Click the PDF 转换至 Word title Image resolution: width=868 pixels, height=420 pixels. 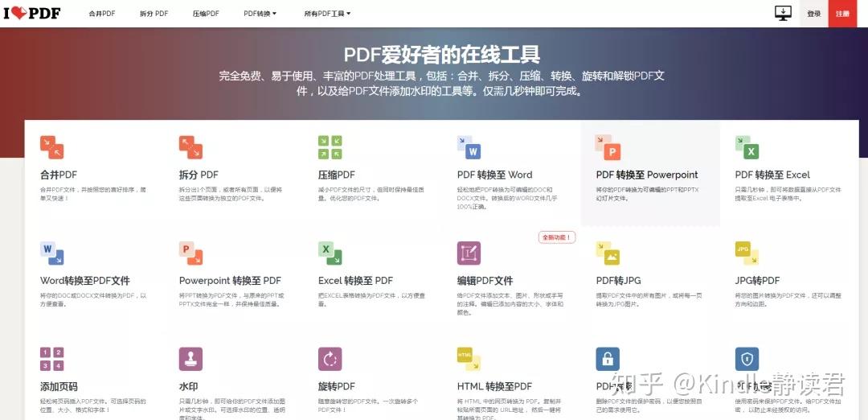[x=495, y=175]
